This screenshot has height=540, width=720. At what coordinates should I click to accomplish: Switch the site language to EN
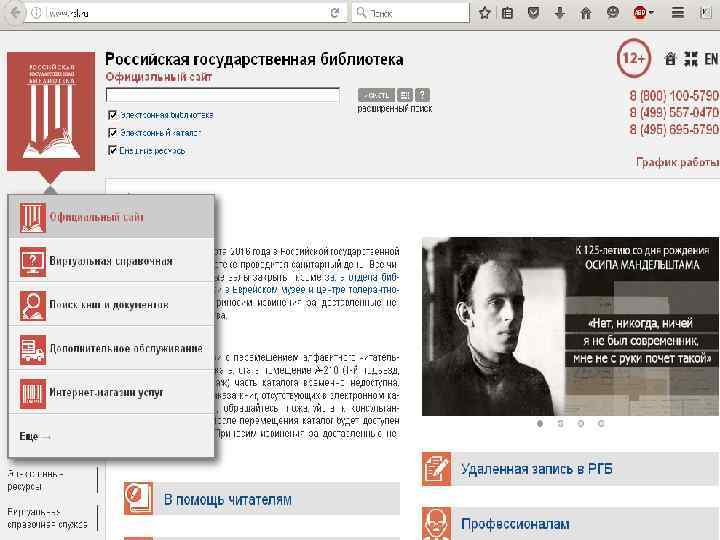pyautogui.click(x=711, y=59)
